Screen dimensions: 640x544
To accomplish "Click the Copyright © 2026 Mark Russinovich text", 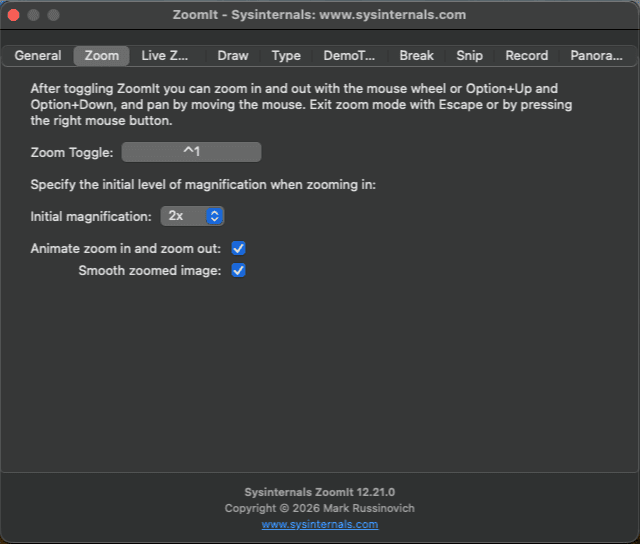I will point(320,508).
